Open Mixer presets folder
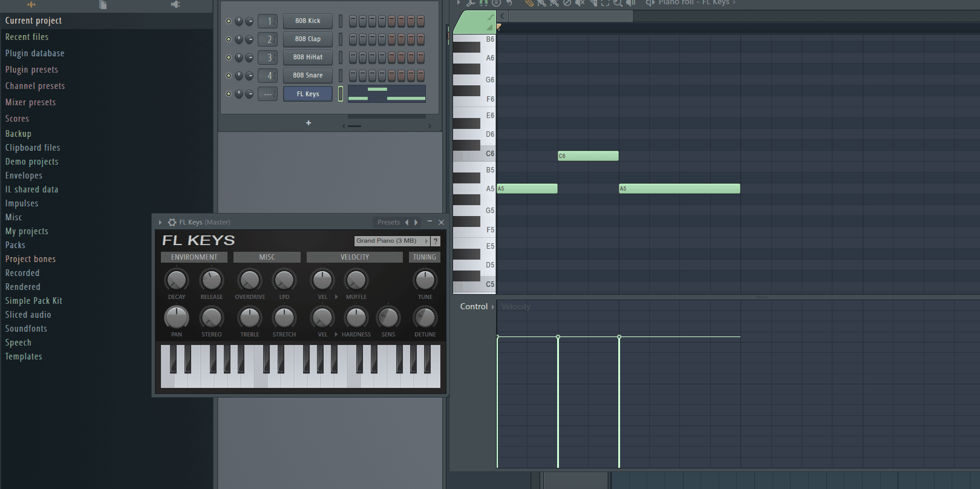Image resolution: width=980 pixels, height=489 pixels. pyautogui.click(x=30, y=102)
